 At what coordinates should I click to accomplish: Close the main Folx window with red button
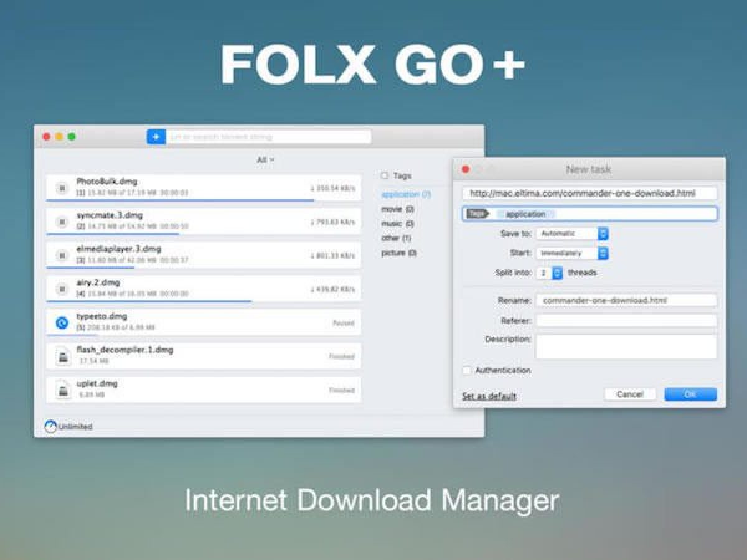[x=46, y=137]
